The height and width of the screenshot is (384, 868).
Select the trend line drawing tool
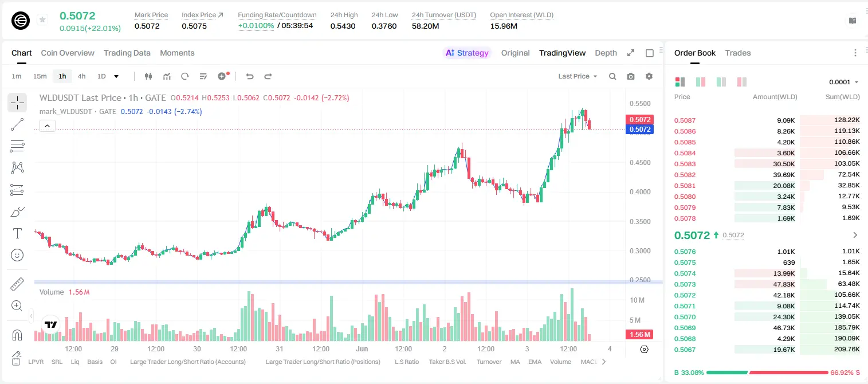17,124
